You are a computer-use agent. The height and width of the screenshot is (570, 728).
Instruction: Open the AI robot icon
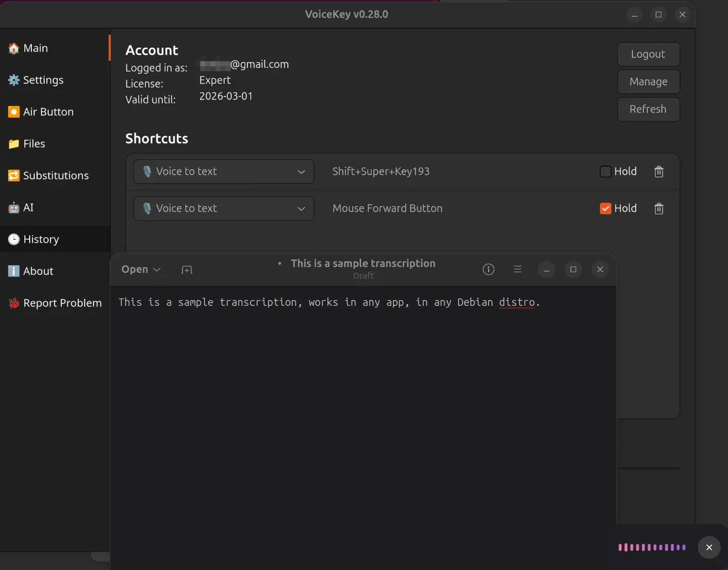tap(13, 207)
